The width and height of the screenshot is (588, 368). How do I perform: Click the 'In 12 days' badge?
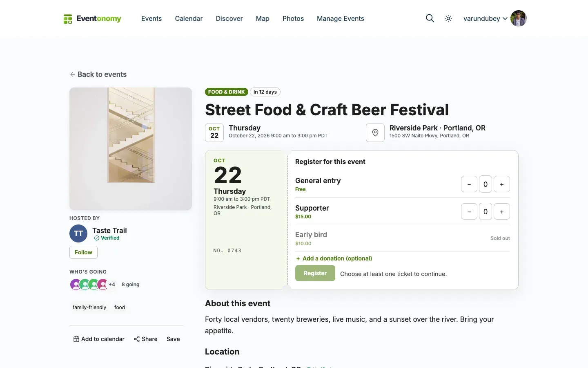click(x=265, y=92)
